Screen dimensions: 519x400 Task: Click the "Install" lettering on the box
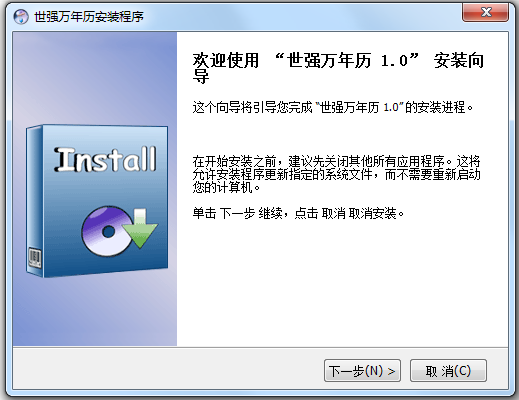[x=105, y=159]
